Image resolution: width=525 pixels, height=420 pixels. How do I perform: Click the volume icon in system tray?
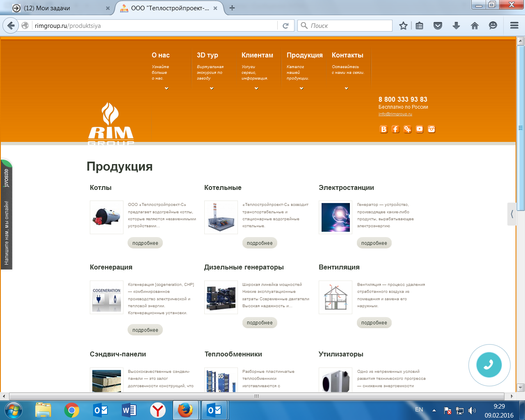(472, 410)
